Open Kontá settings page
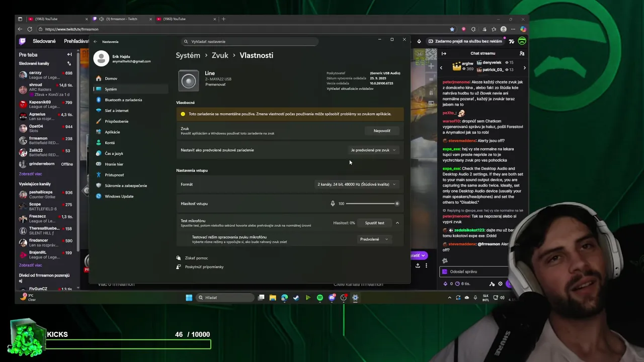The height and width of the screenshot is (362, 644). tap(130, 143)
